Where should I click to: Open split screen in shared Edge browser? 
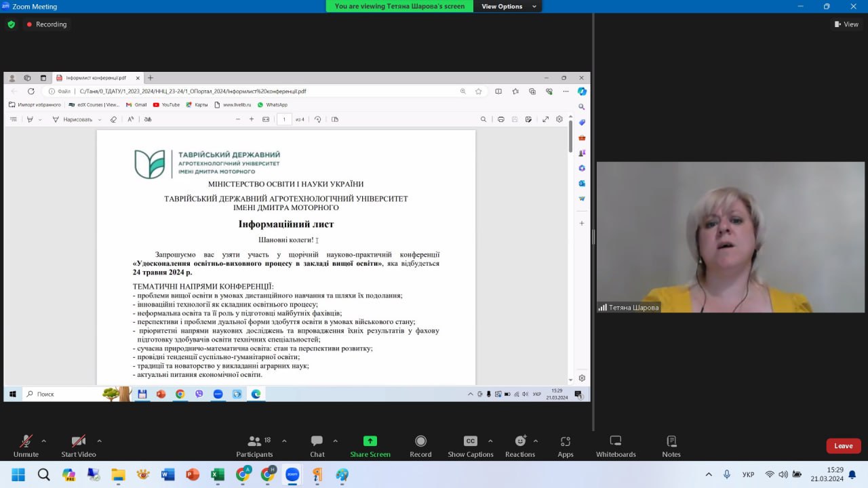point(498,91)
